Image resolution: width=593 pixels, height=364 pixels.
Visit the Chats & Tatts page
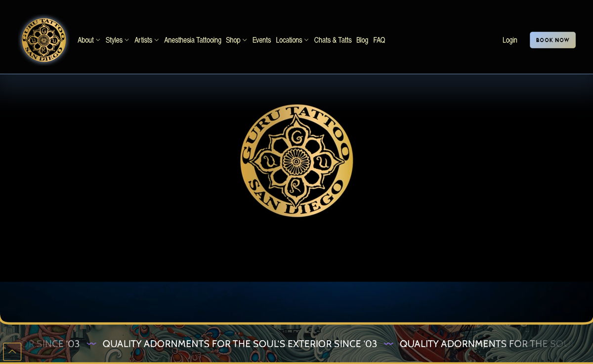(x=333, y=40)
